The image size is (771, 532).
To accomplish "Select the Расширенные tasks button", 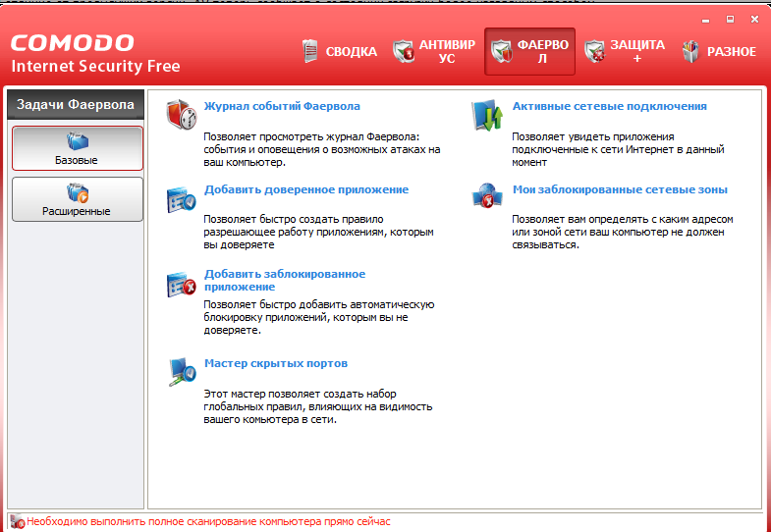I will click(78, 199).
